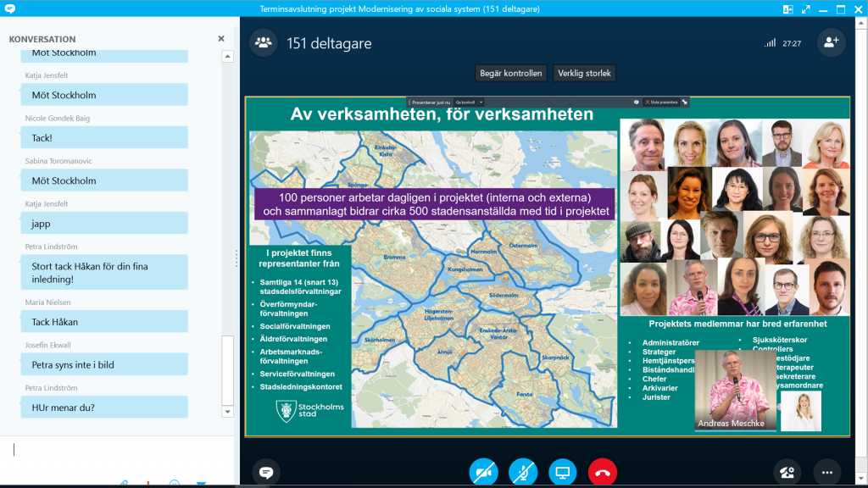Check the network signal strength icon
868x488 pixels.
(x=770, y=43)
